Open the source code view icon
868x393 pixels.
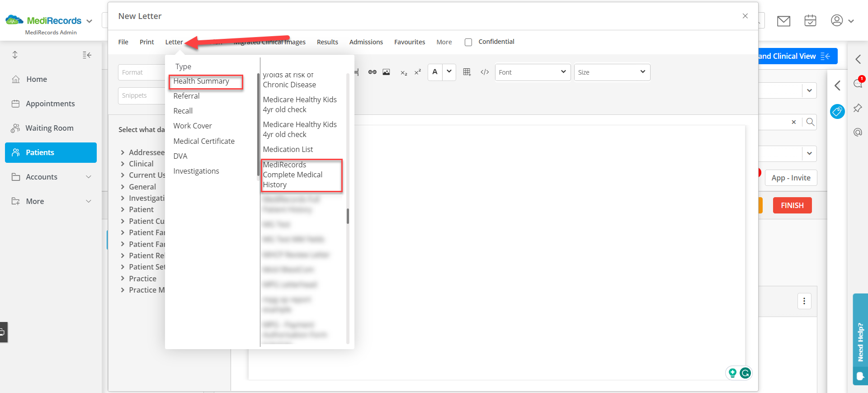coord(485,72)
